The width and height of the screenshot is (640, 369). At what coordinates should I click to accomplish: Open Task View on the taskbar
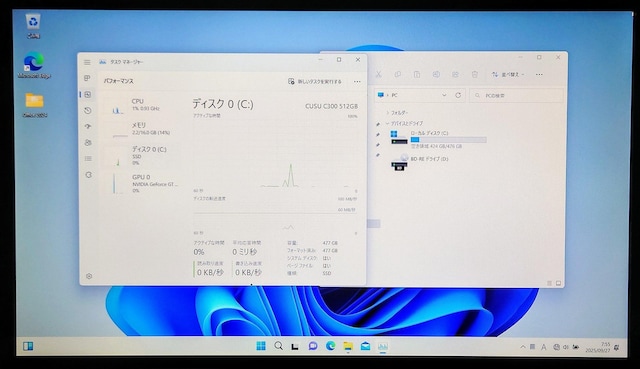tap(295, 347)
